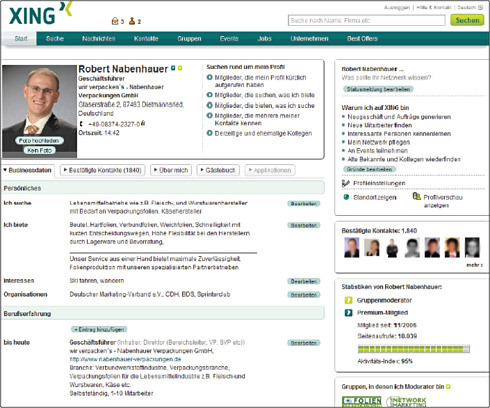The image size is (490, 408).
Task: Open the language selector Deutsch dropdown
Action: pos(470,7)
